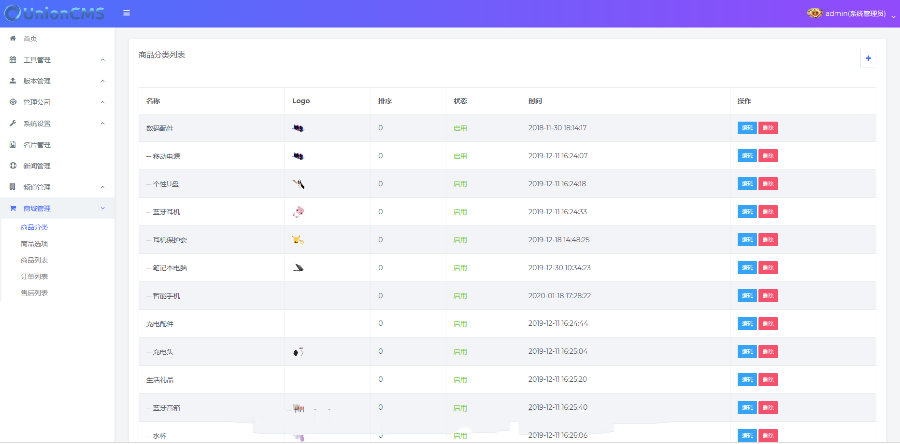Click the home icon in the sidebar
This screenshot has height=444, width=900.
12,38
